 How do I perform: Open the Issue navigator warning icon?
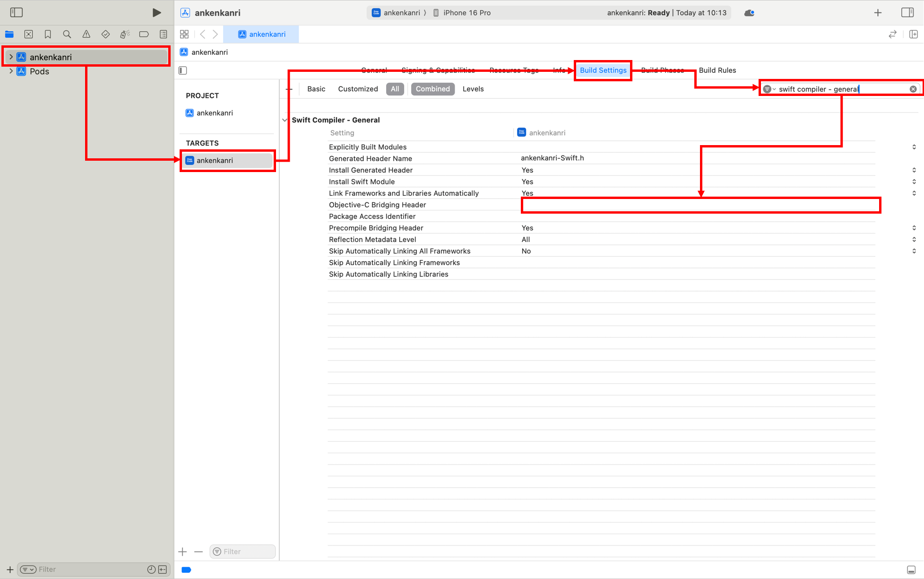click(86, 34)
